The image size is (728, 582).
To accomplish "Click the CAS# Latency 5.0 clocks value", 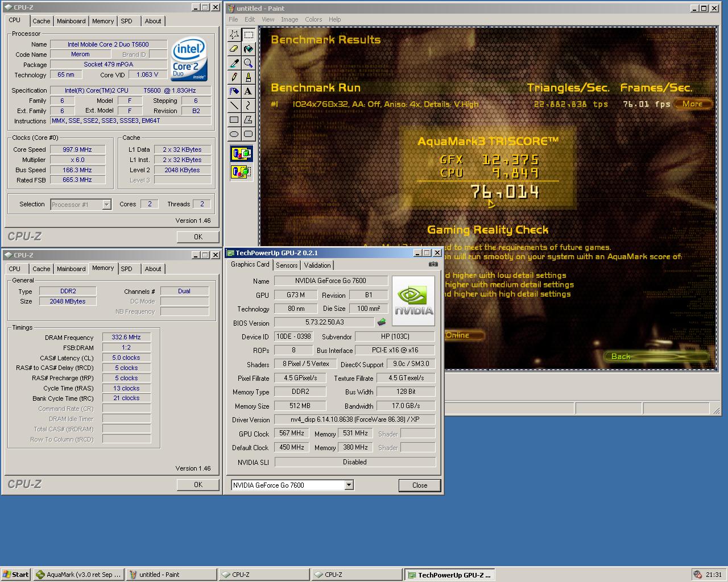I will point(126,357).
